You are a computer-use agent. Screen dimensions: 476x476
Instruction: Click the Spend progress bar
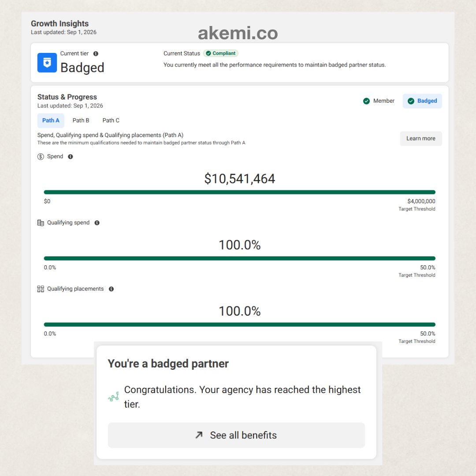tap(239, 192)
